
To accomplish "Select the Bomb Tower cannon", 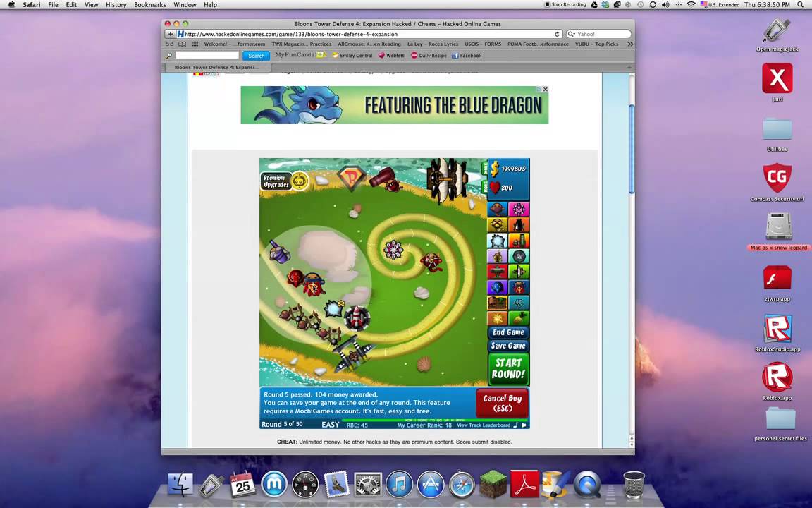I will point(519,225).
